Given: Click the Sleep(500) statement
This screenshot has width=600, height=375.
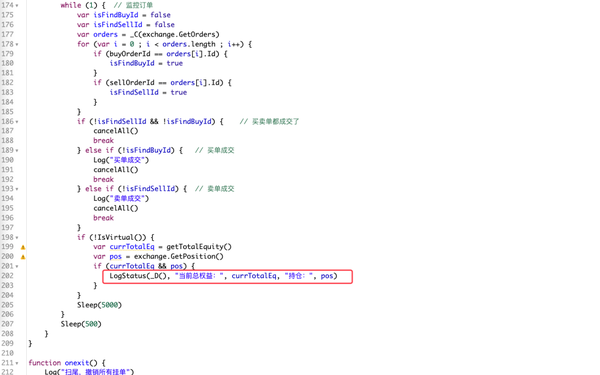Looking at the screenshot, I should pos(81,324).
